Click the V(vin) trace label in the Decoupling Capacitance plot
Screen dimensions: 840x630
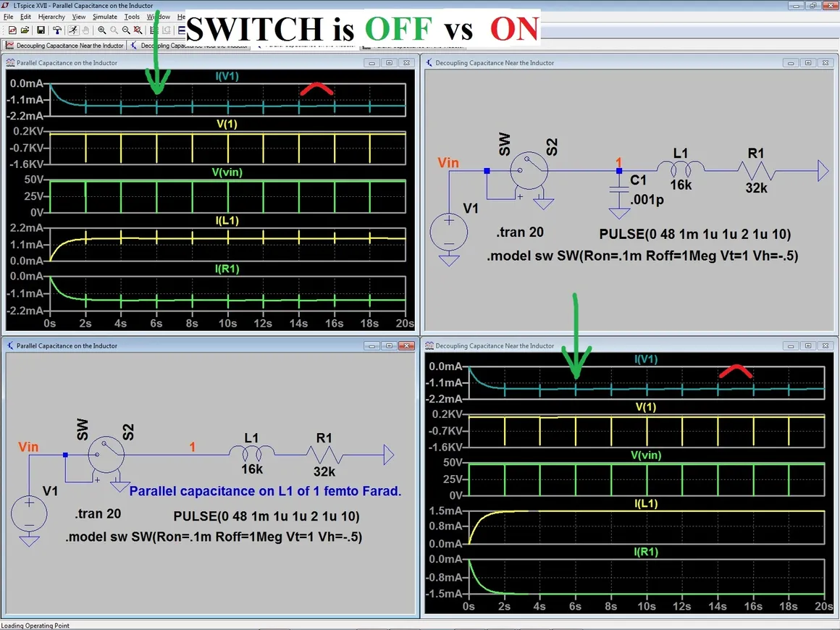pos(647,455)
